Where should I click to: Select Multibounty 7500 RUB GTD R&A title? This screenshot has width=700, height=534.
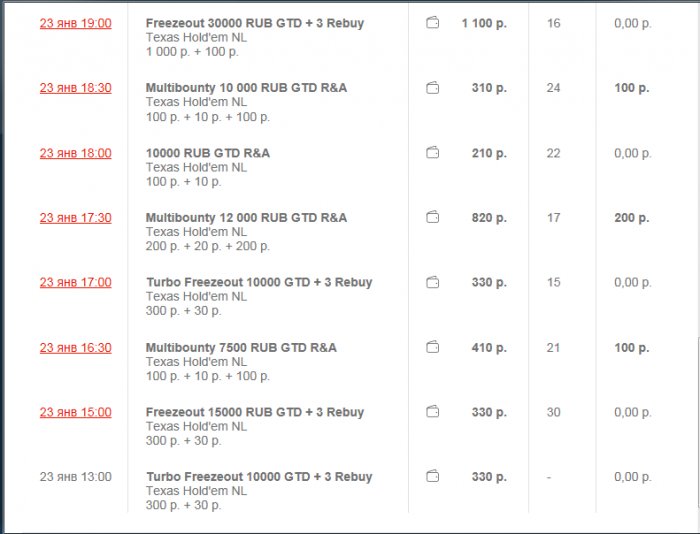pyautogui.click(x=241, y=348)
